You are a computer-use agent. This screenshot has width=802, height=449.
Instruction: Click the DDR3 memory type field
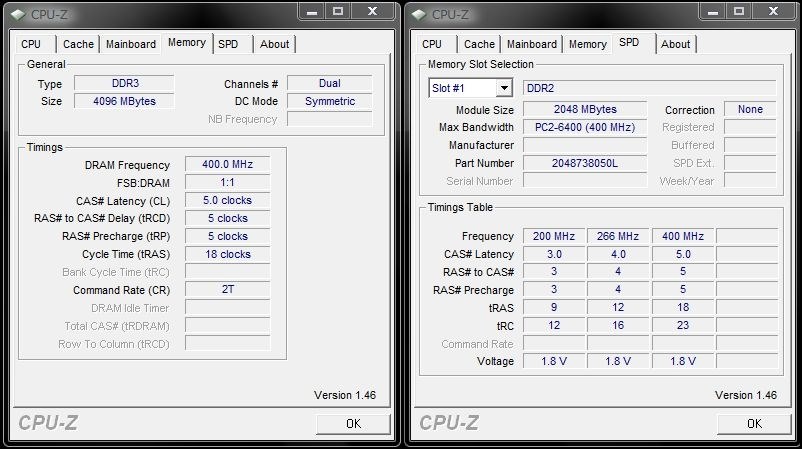pyautogui.click(x=124, y=83)
